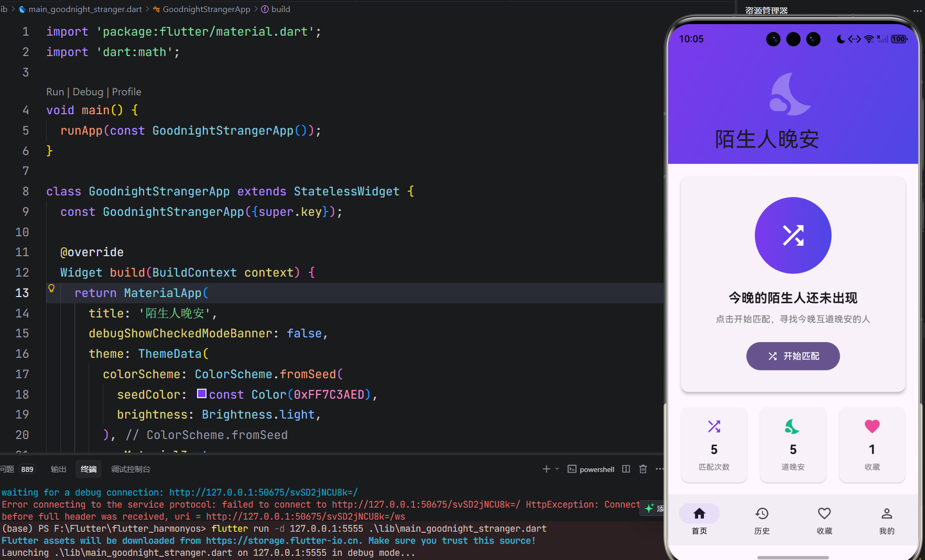Screen dimensions: 925x560
Task: Tap the 开始匹配 button
Action: [793, 356]
